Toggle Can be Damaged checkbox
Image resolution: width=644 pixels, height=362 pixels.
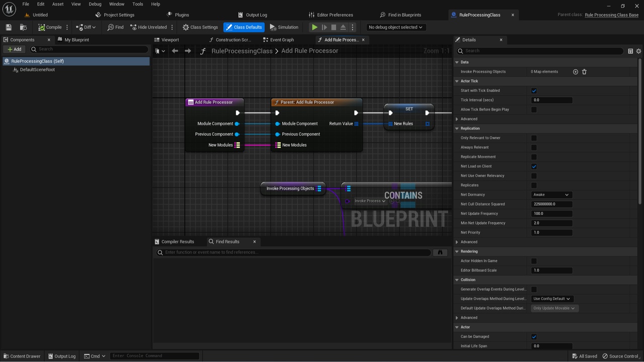(x=534, y=337)
